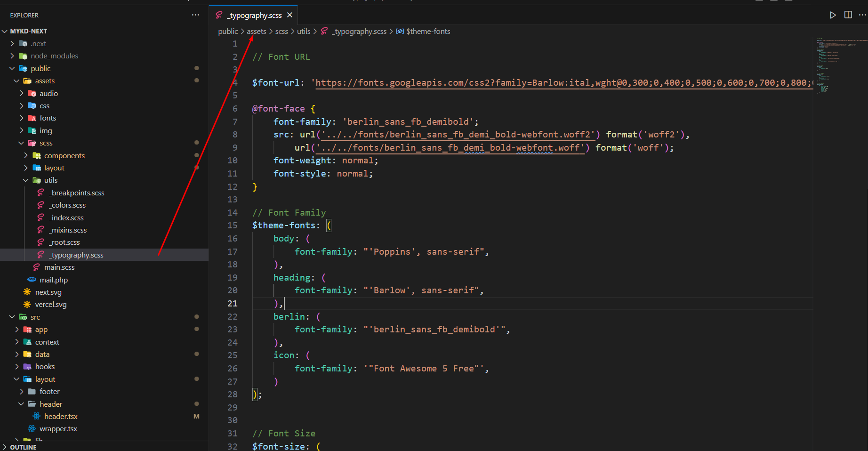Click 'scss' in the breadcrumb
The image size is (868, 451).
coord(281,31)
